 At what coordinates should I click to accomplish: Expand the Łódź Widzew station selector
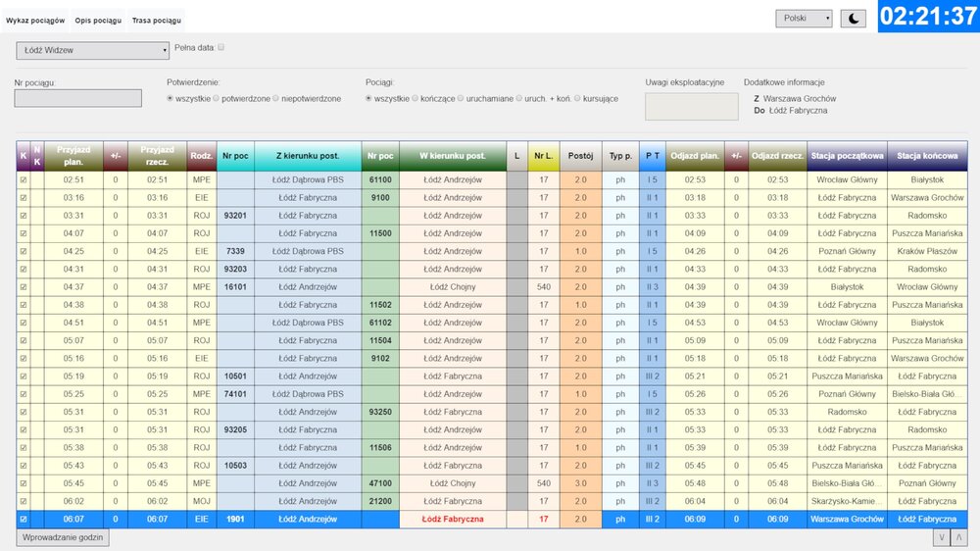coord(93,50)
